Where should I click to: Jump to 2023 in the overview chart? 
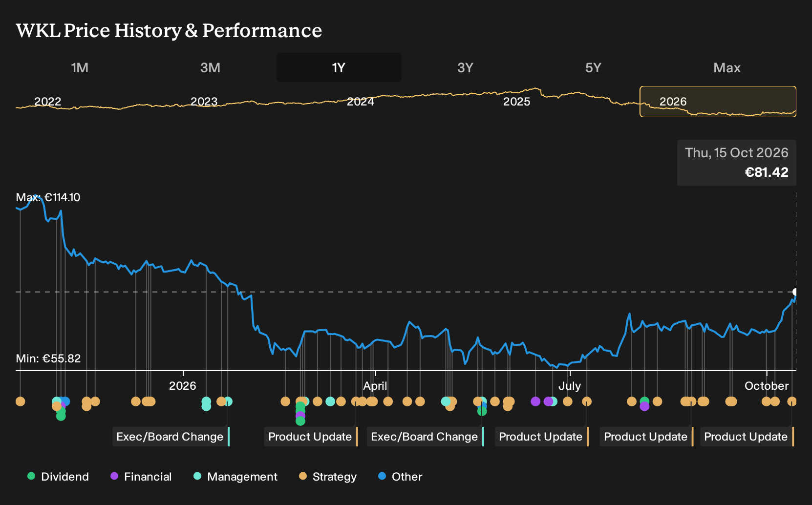tap(204, 102)
